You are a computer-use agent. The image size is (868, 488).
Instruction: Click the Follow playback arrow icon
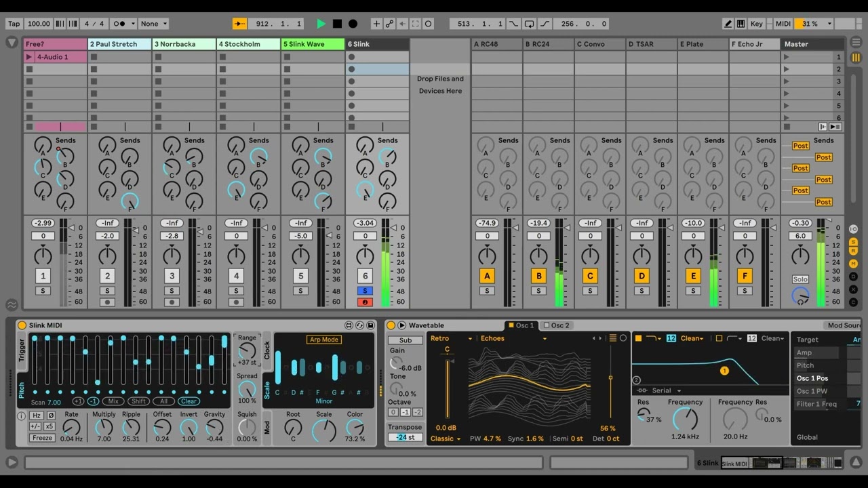tap(240, 24)
